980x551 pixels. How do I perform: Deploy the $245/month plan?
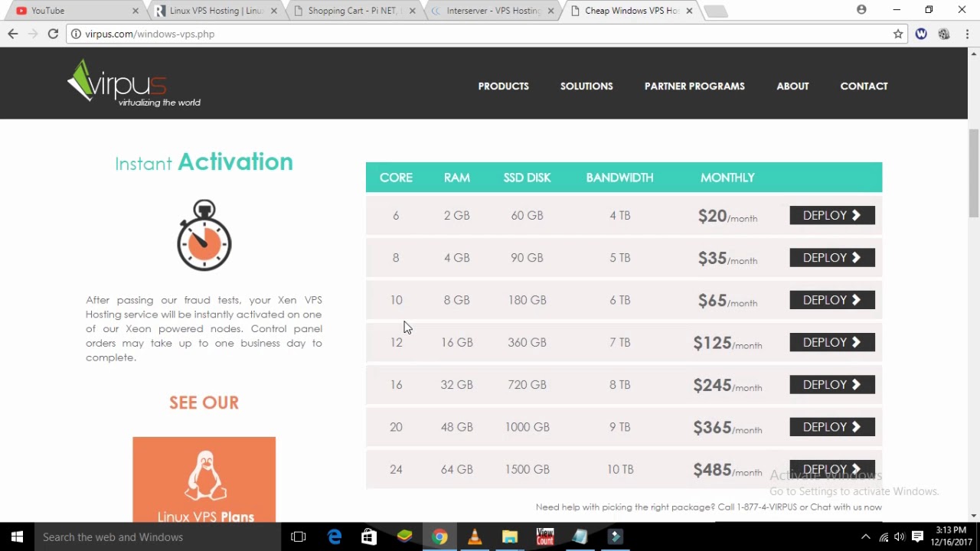pyautogui.click(x=832, y=385)
